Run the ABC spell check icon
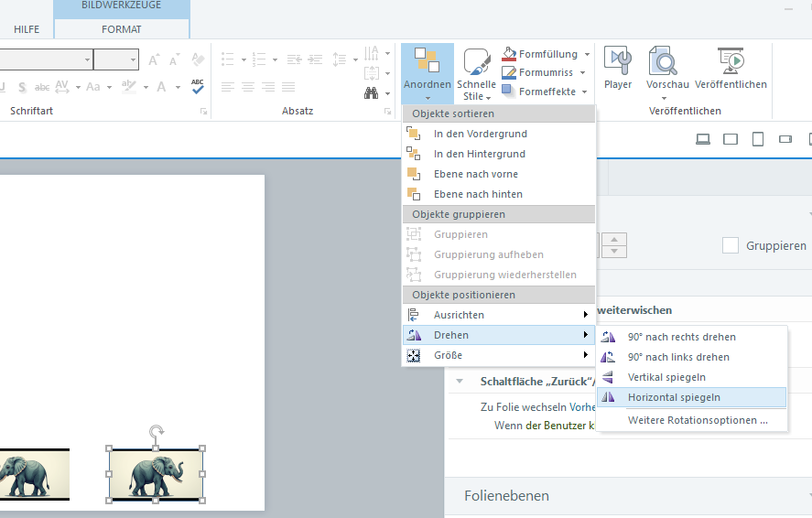The width and height of the screenshot is (812, 518). (x=198, y=86)
